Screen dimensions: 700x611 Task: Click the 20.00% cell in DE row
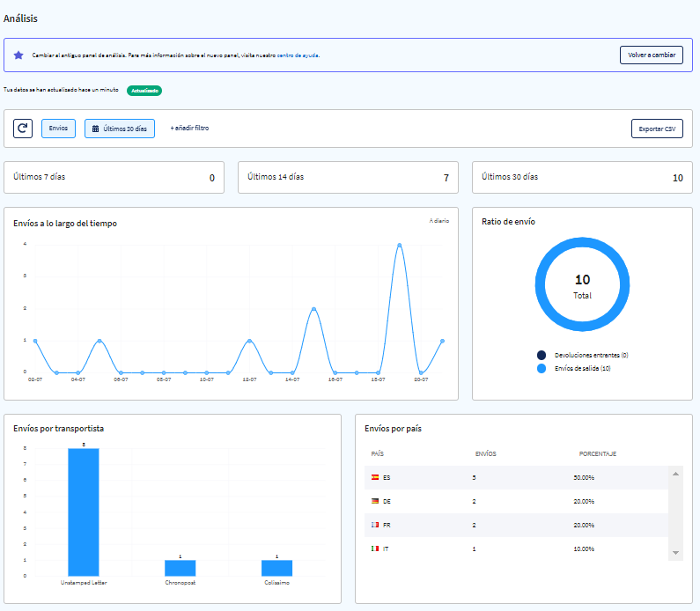tap(584, 501)
